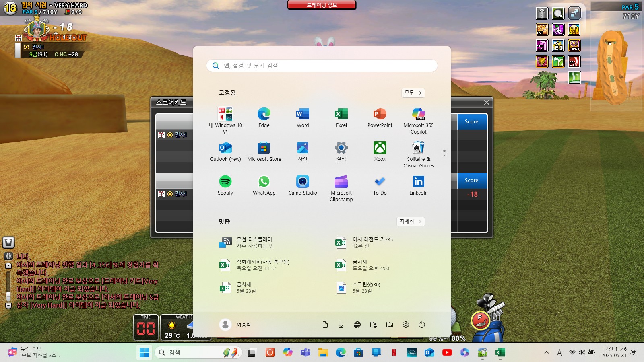Open YouTube from the taskbar

(x=447, y=352)
